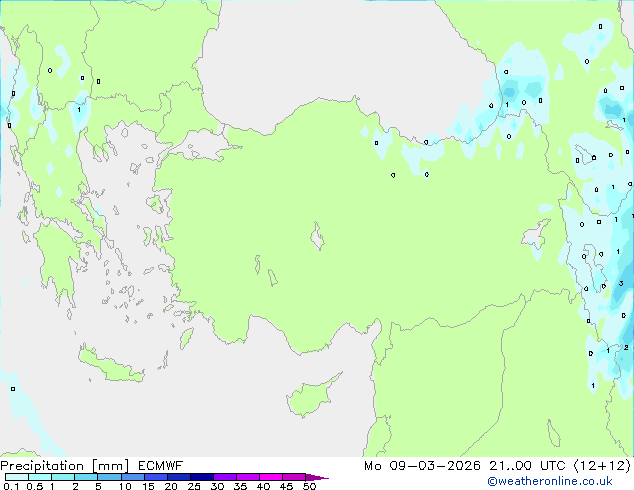Click the Crete island on the map

point(110,364)
